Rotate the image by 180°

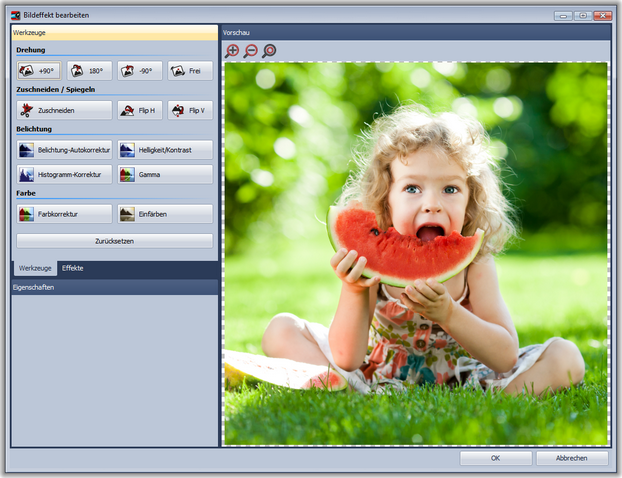tap(89, 71)
